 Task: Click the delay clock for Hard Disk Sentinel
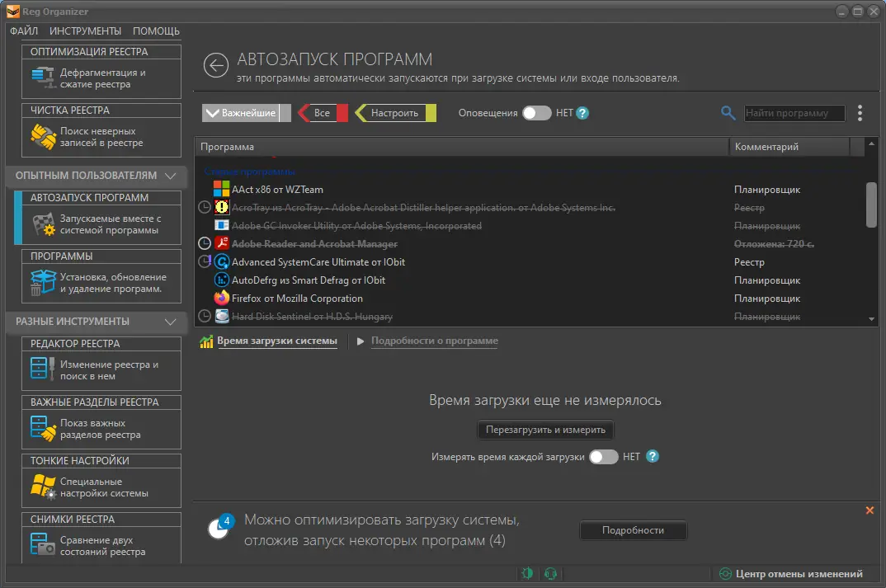coord(205,316)
